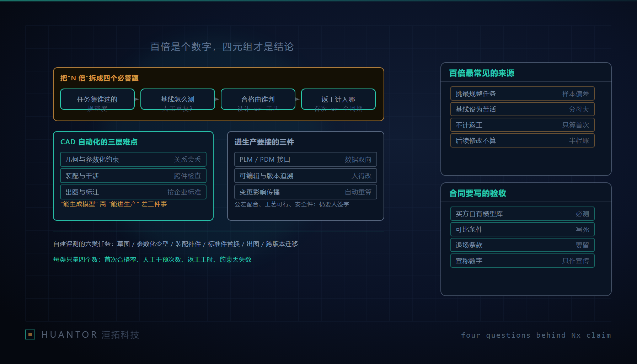Select the 任务集谁选的 step box
The image size is (637, 364).
coord(97,99)
